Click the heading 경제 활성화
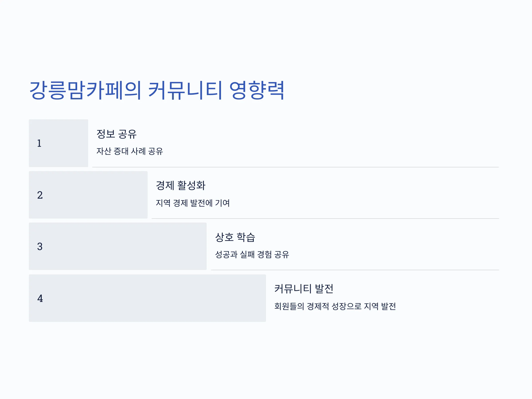This screenshot has width=532, height=399. click(181, 186)
